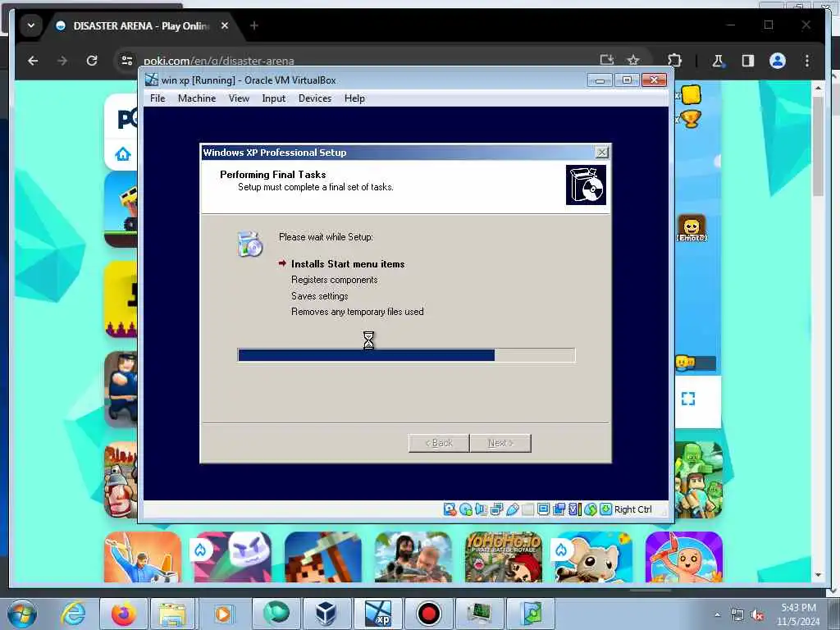Click the USB devices icon in VirtualBox status bar

pyautogui.click(x=512, y=509)
